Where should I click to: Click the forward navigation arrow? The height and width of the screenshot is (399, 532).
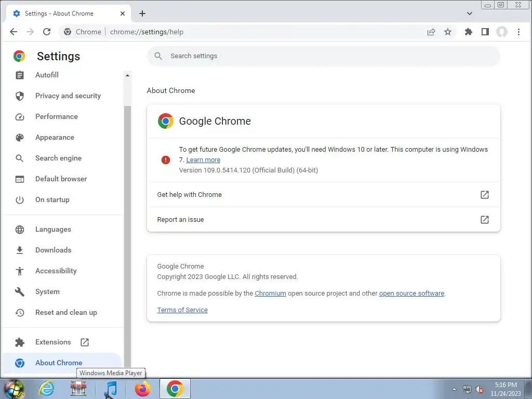(30, 32)
